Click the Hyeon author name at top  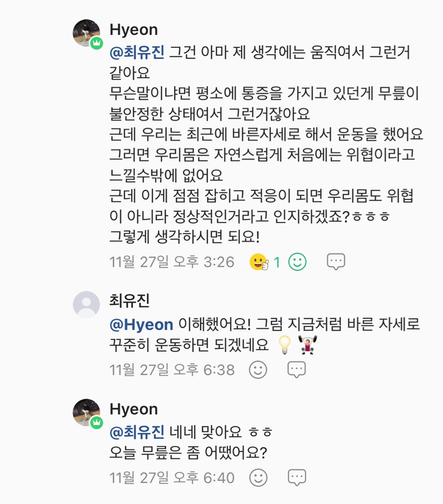tap(134, 29)
